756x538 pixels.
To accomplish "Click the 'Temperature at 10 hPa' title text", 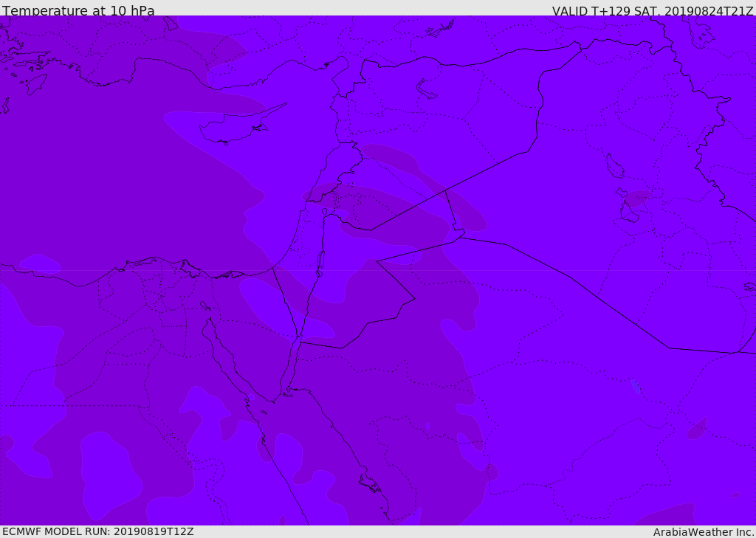I will pos(78,10).
